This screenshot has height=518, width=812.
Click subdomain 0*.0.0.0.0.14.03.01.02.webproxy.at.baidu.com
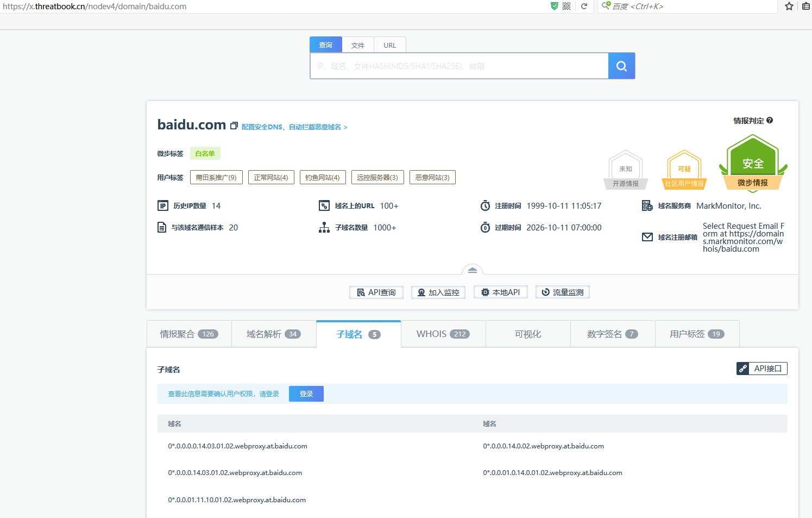[x=238, y=446]
